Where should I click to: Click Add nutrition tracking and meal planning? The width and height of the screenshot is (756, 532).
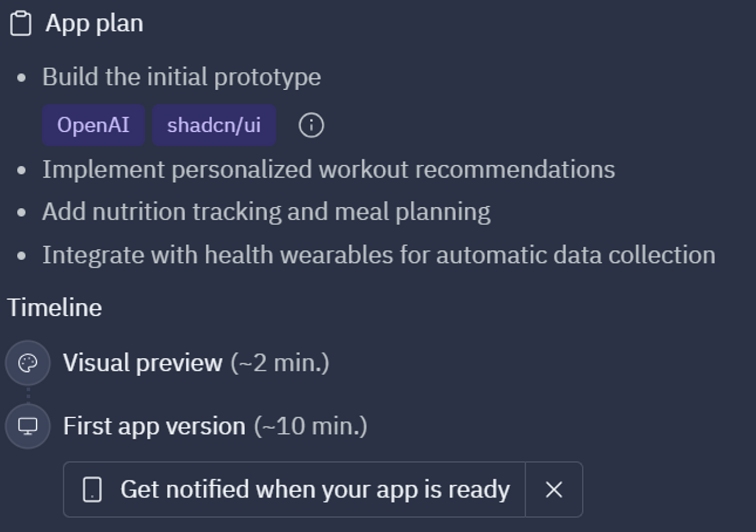(266, 212)
